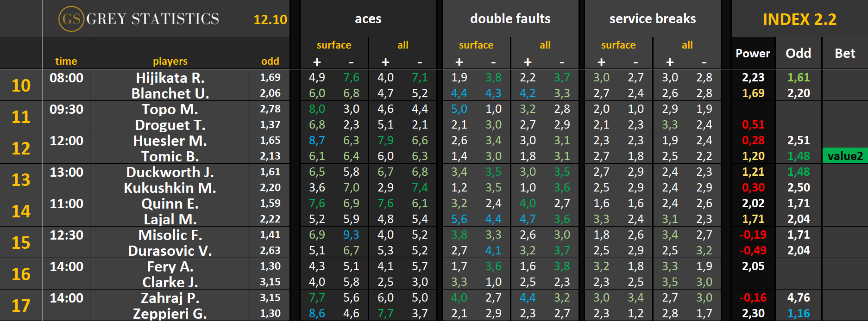Select row number 17

pos(21,306)
